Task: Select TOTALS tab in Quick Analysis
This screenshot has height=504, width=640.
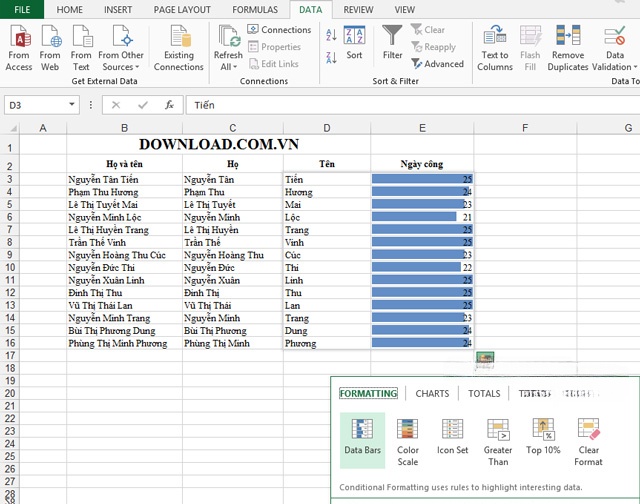Action: point(484,393)
